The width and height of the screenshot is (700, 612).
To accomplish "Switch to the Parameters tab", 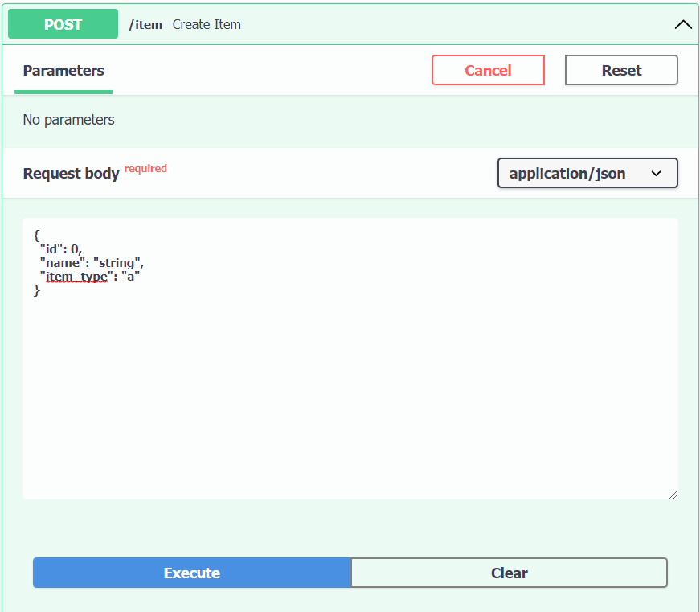I will click(x=63, y=71).
